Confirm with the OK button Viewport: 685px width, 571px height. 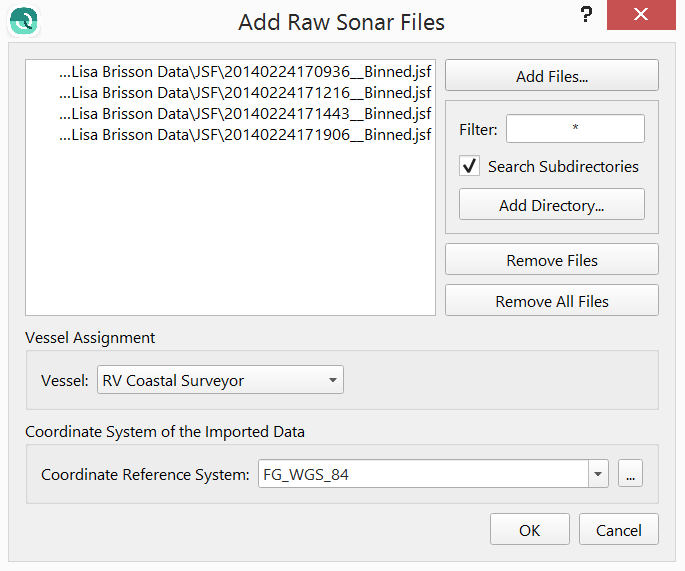pyautogui.click(x=529, y=530)
